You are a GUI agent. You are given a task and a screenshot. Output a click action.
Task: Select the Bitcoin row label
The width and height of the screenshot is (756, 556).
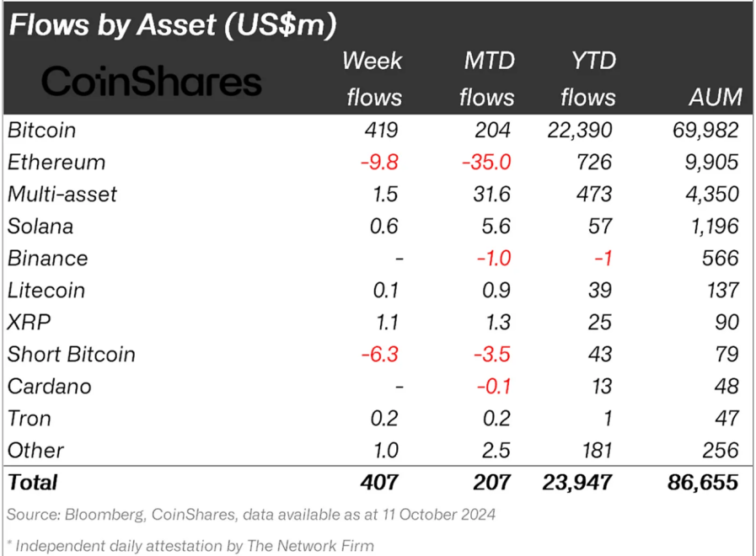click(x=42, y=131)
